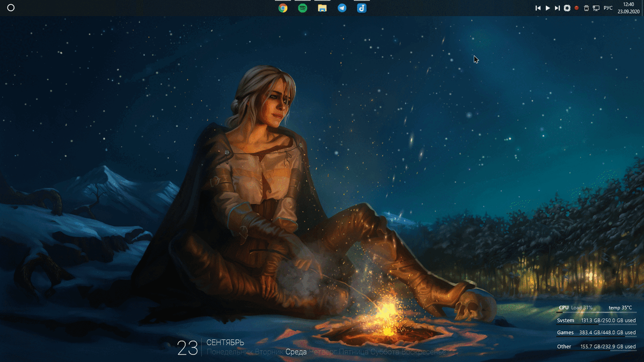This screenshot has height=362, width=644.
Task: Switch input language РУС indicator
Action: [608, 8]
